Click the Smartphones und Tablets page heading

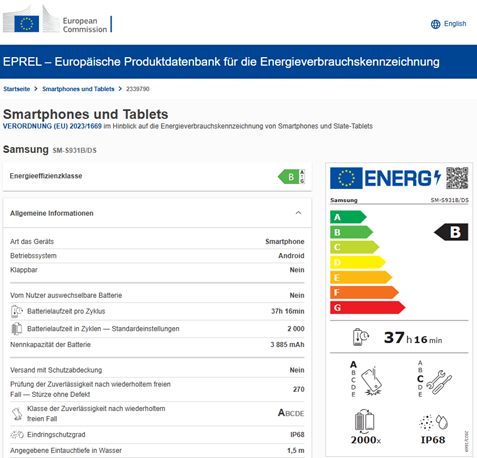(86, 114)
